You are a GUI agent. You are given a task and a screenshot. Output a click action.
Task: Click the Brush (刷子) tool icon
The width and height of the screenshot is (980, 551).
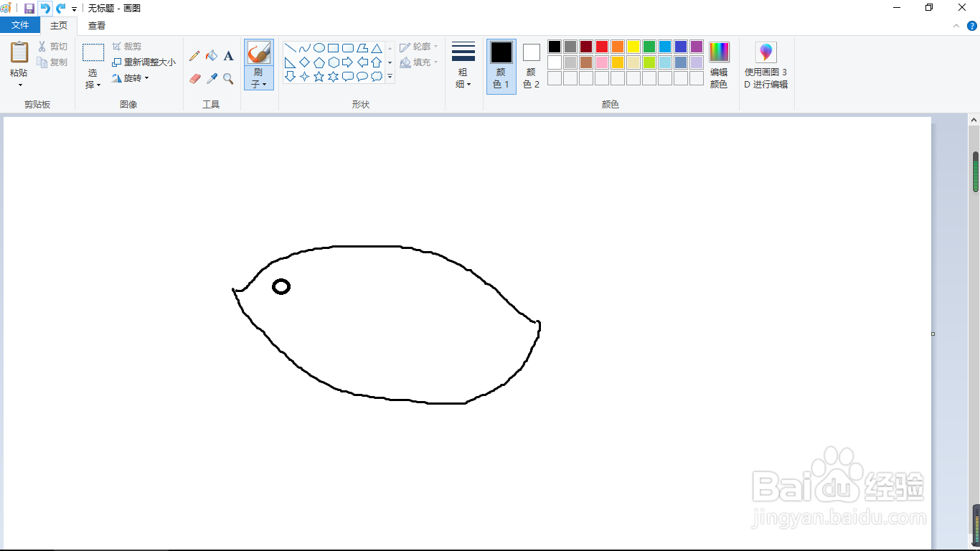point(258,52)
